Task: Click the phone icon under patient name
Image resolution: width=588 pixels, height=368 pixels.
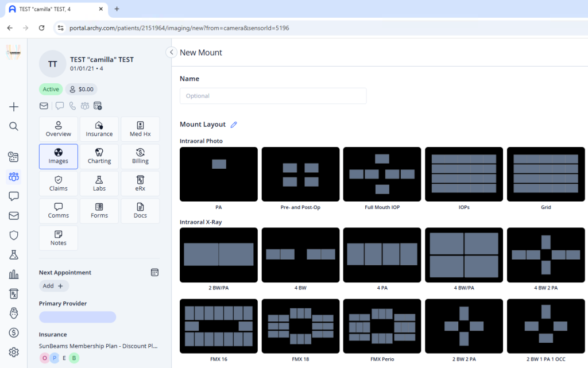Action: [72, 106]
